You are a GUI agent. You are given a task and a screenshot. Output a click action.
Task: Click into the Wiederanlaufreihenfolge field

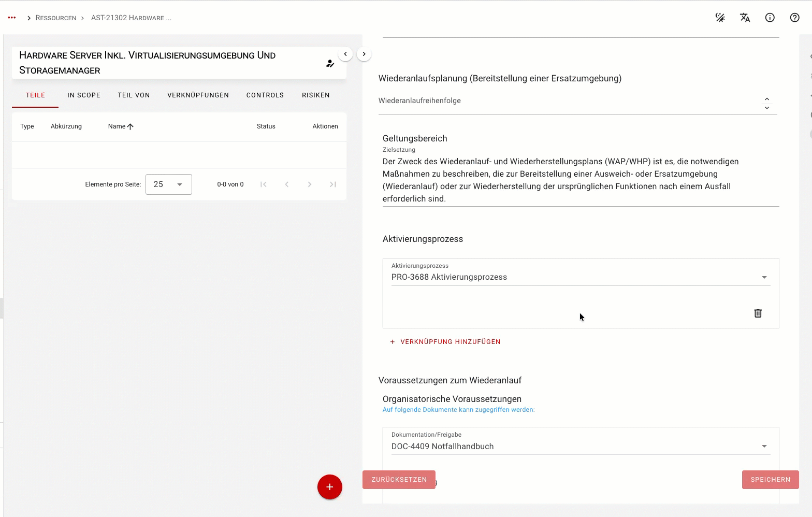pyautogui.click(x=570, y=101)
